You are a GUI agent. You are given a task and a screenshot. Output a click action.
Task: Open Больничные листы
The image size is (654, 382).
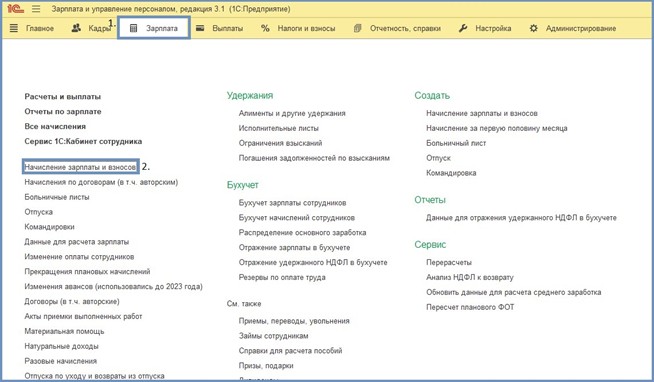pos(57,197)
